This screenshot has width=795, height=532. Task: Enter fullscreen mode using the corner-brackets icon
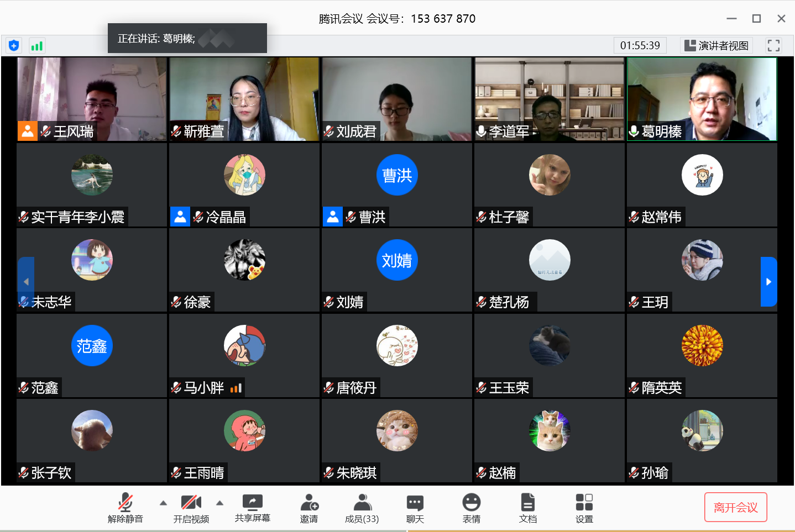point(773,45)
